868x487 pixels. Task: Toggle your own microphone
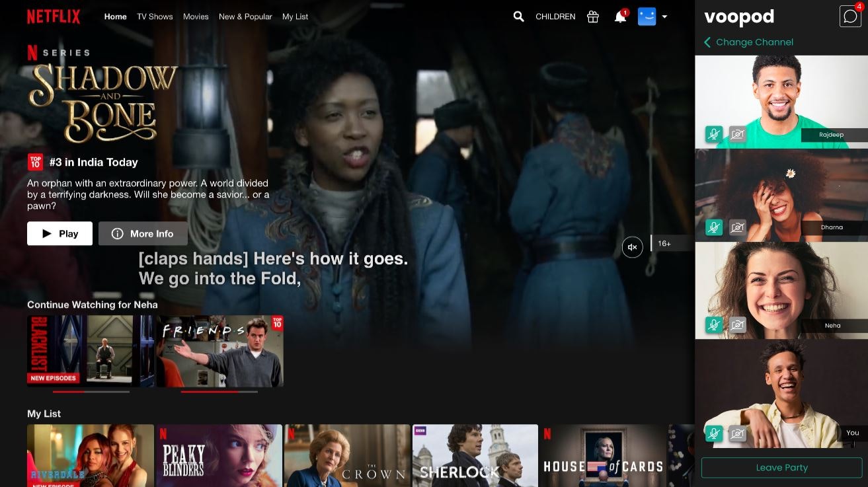click(714, 433)
